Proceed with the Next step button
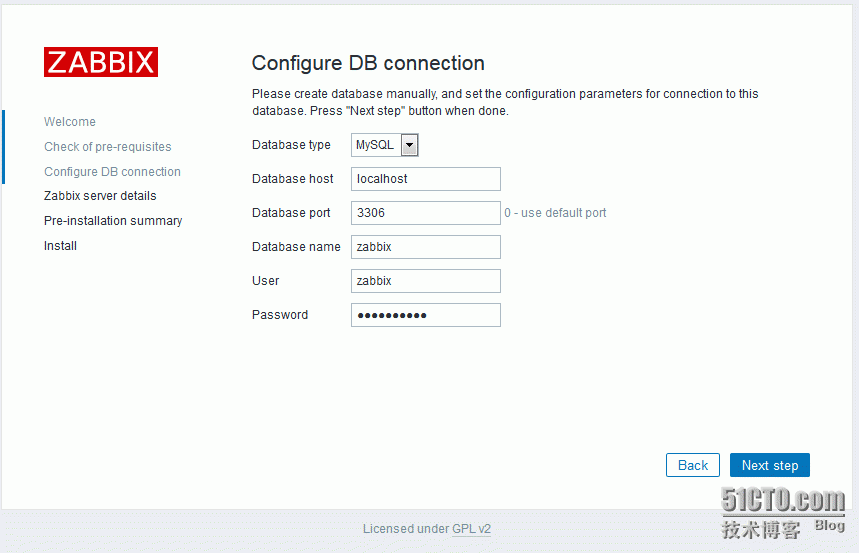 (770, 465)
